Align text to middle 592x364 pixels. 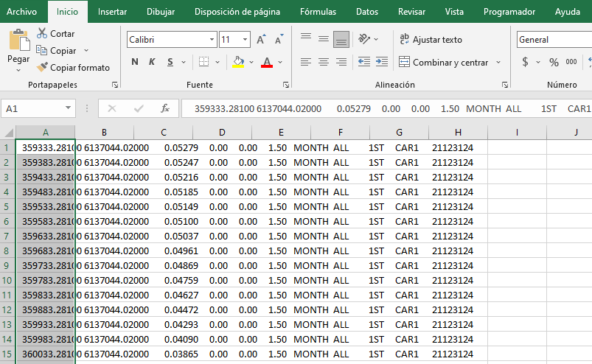pos(324,38)
